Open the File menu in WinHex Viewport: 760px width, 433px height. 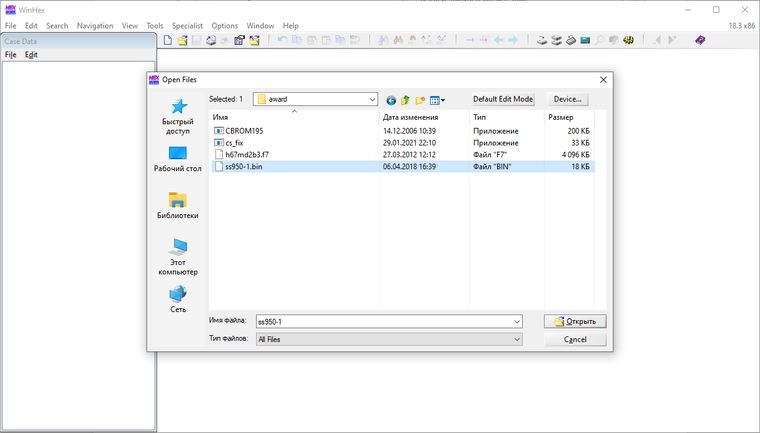pyautogui.click(x=10, y=26)
